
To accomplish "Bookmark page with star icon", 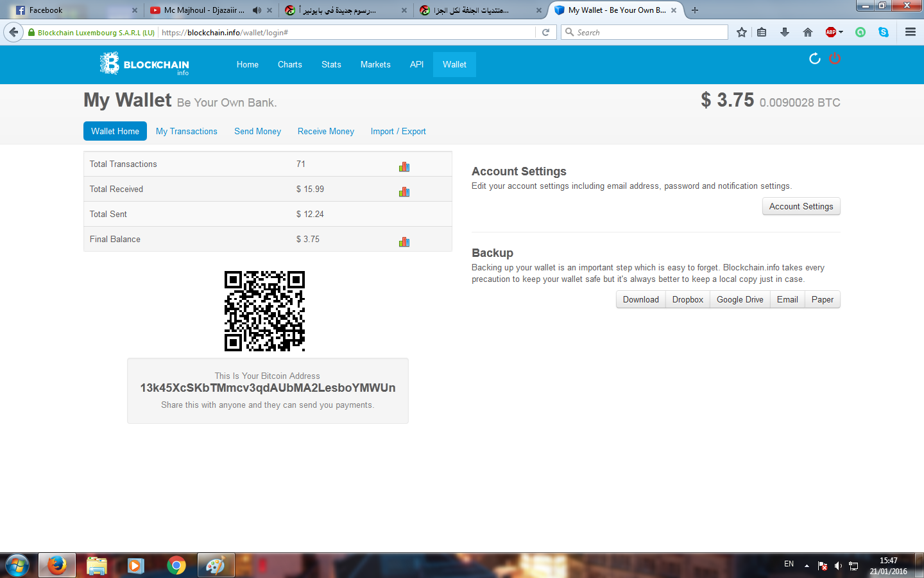I will pyautogui.click(x=742, y=32).
